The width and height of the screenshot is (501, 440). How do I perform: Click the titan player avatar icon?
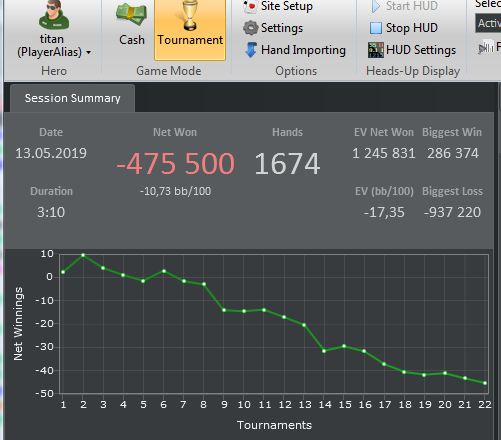pos(54,15)
